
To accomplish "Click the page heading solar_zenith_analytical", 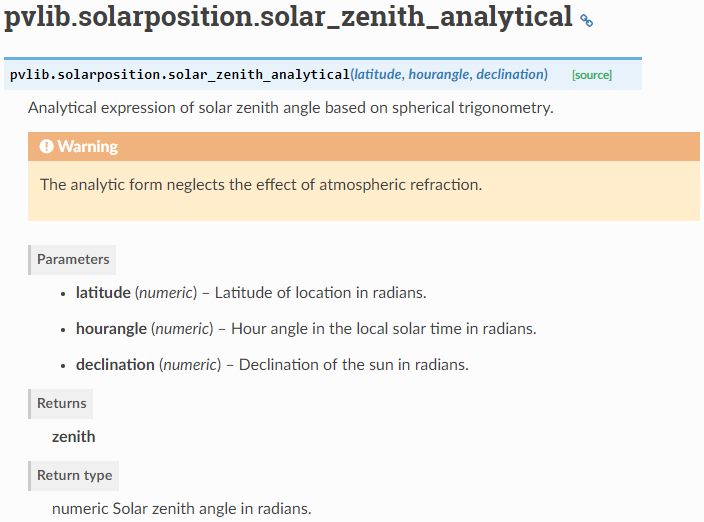I will (288, 18).
